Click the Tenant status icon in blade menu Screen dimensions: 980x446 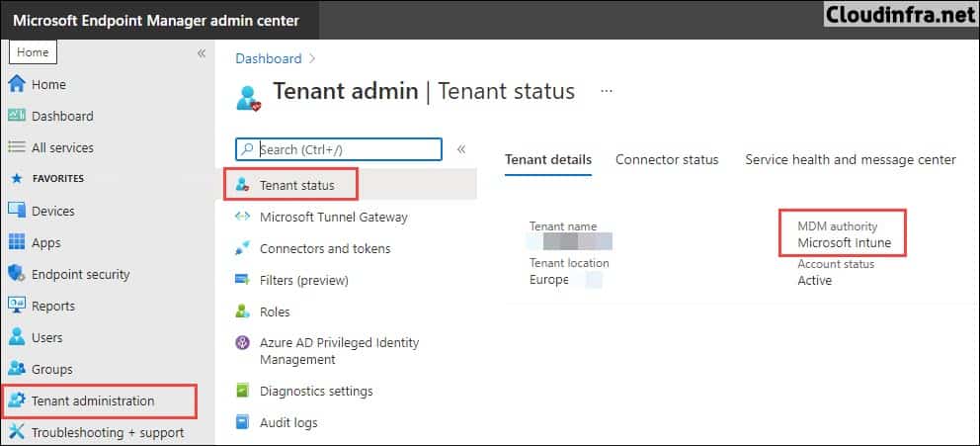242,185
